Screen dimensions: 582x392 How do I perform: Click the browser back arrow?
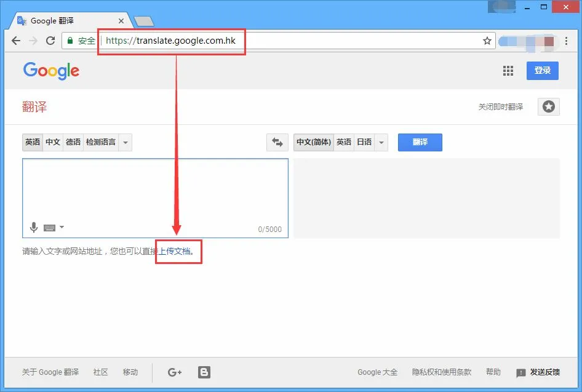[16, 41]
